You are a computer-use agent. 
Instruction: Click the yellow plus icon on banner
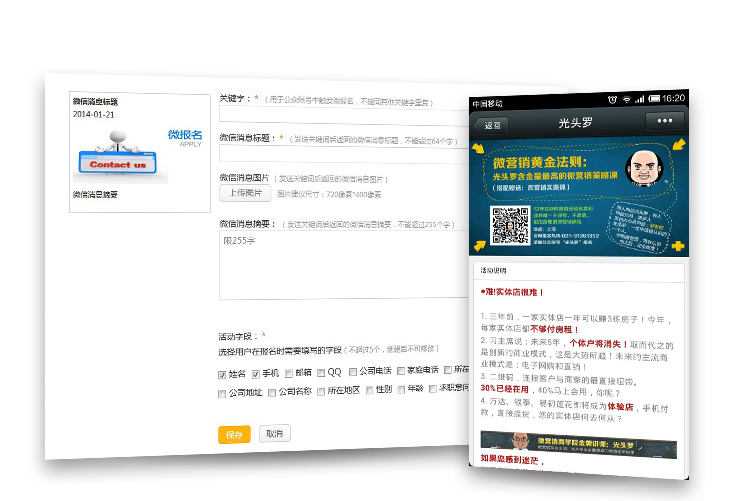[679, 245]
